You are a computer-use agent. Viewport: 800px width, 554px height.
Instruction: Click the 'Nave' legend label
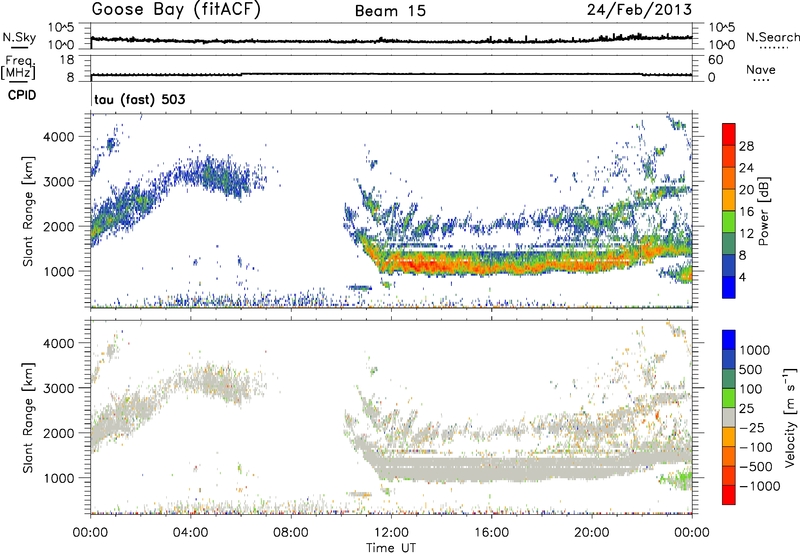point(761,69)
